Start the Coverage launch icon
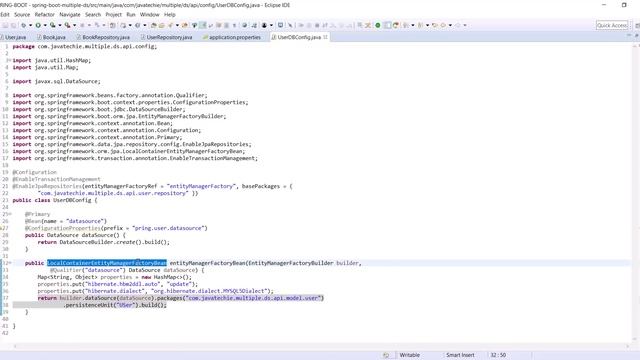This screenshot has height=360, width=640. coord(53,25)
